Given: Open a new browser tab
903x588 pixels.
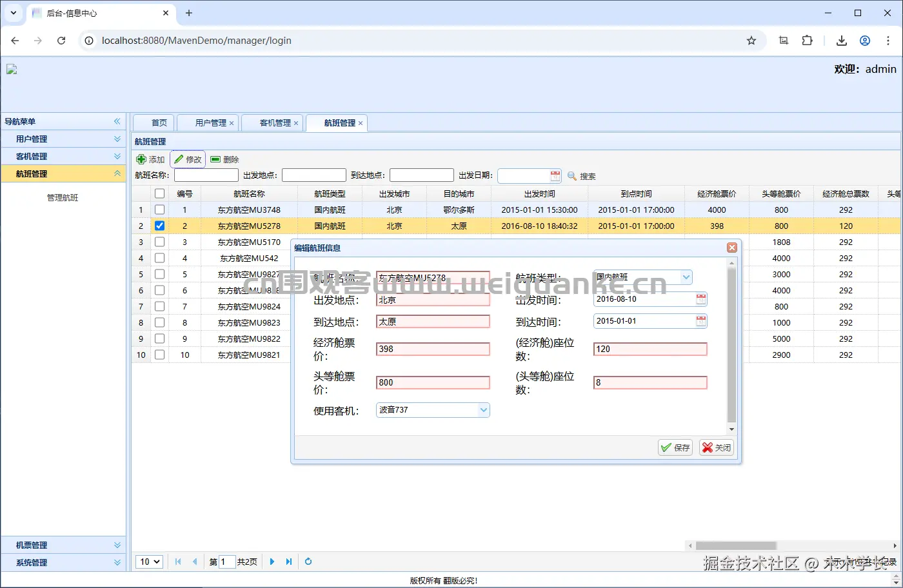Looking at the screenshot, I should (189, 13).
